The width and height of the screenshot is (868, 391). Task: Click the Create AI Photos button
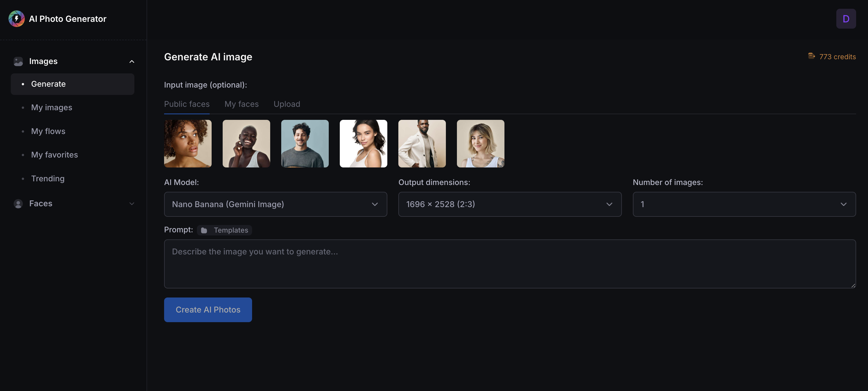(208, 309)
